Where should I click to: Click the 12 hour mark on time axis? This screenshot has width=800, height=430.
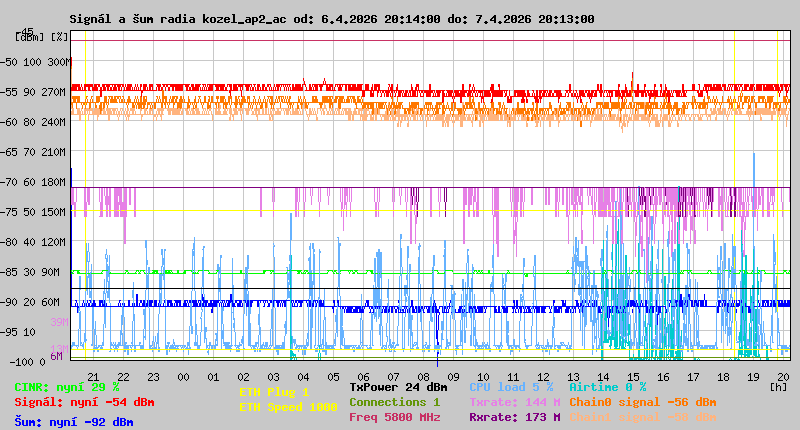(544, 376)
